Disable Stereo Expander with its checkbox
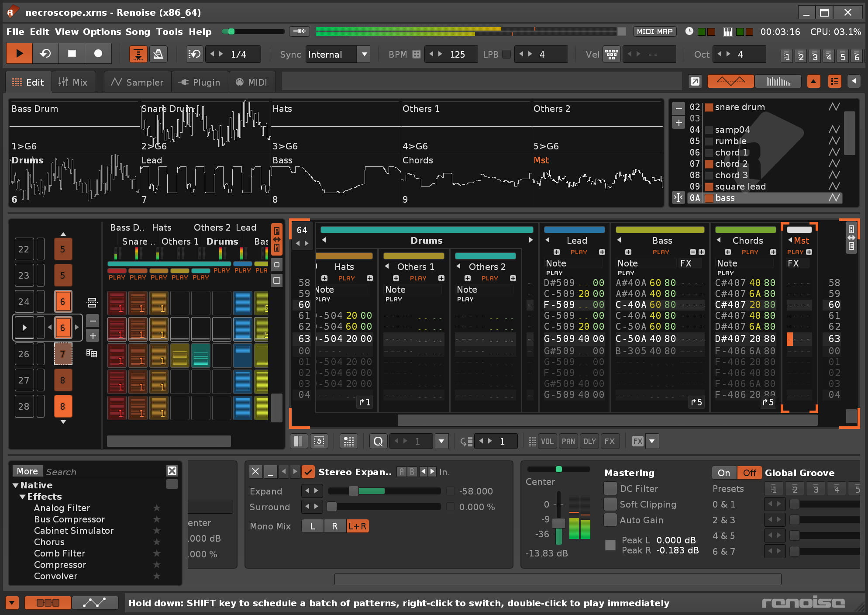The height and width of the screenshot is (615, 868). click(308, 472)
